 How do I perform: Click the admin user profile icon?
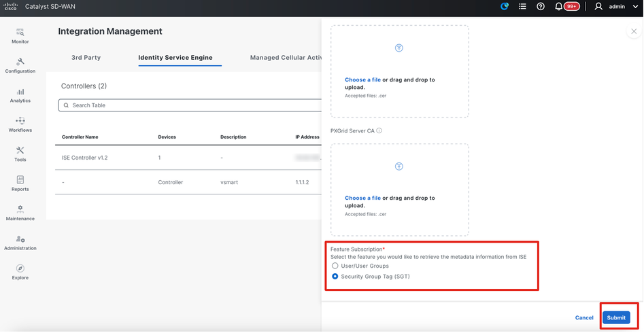[x=599, y=7]
